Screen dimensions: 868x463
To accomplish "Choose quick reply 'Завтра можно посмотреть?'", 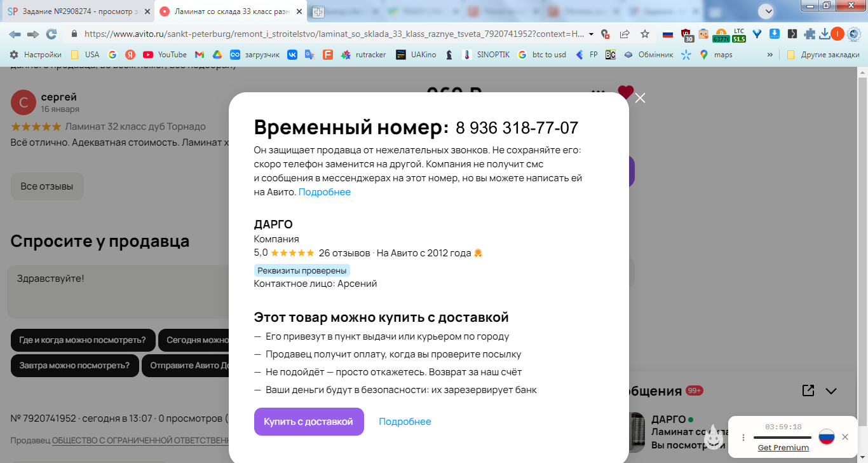I will (74, 366).
